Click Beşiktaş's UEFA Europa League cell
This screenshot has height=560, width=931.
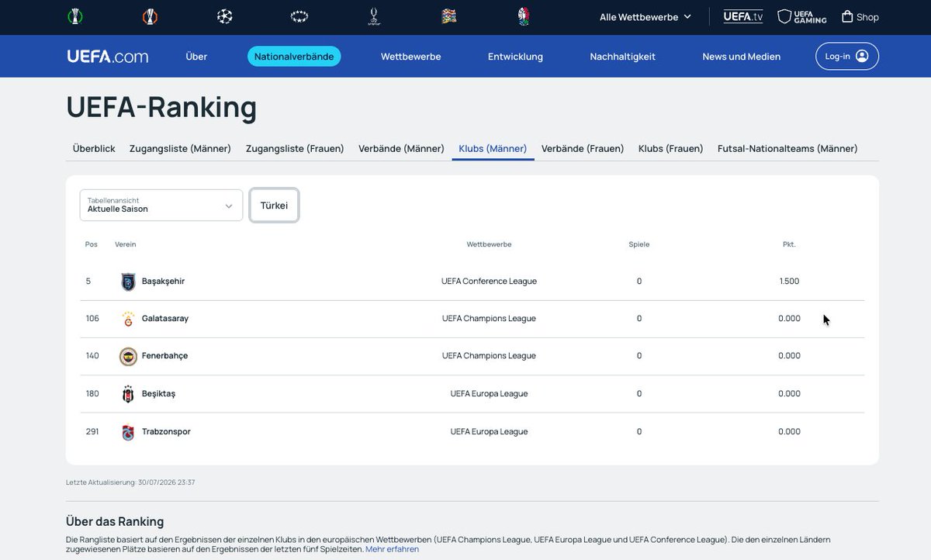point(489,394)
